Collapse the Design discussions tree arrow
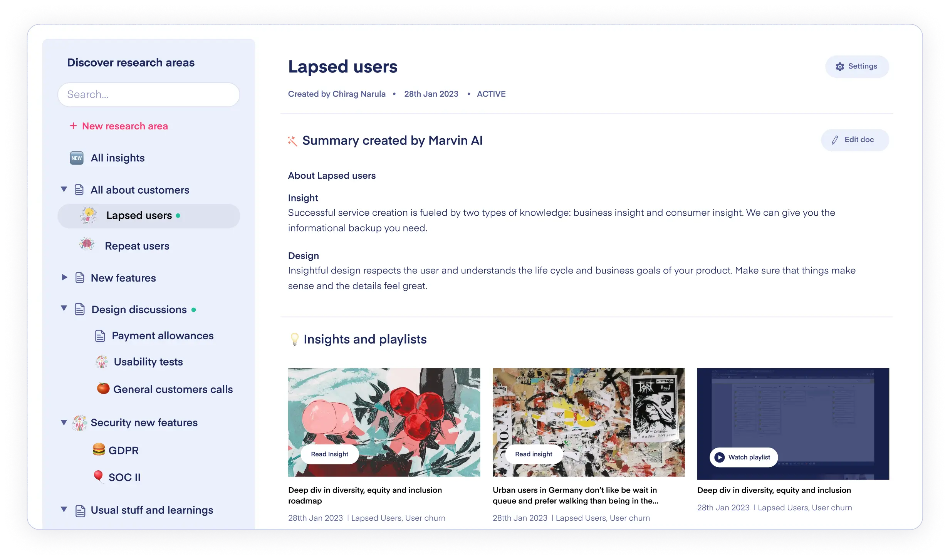Image resolution: width=950 pixels, height=560 pixels. [x=64, y=308]
